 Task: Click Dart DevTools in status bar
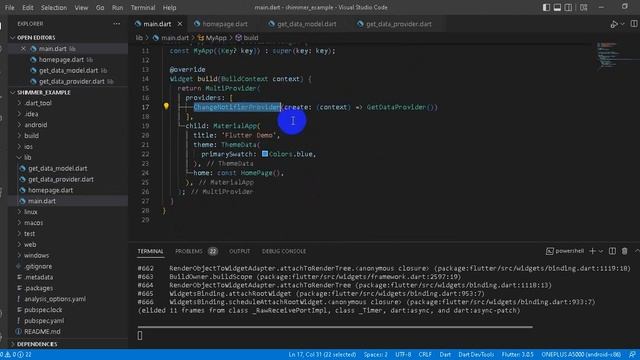476,355
